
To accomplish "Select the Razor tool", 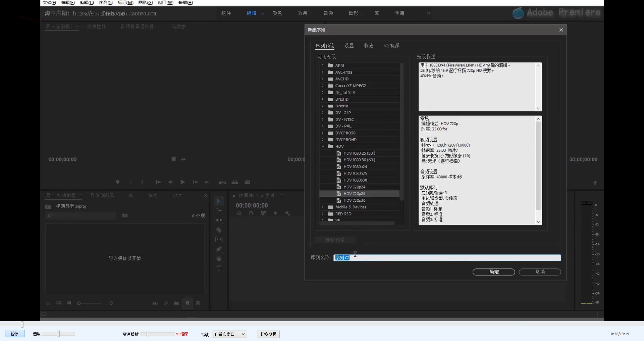I will coord(219,230).
